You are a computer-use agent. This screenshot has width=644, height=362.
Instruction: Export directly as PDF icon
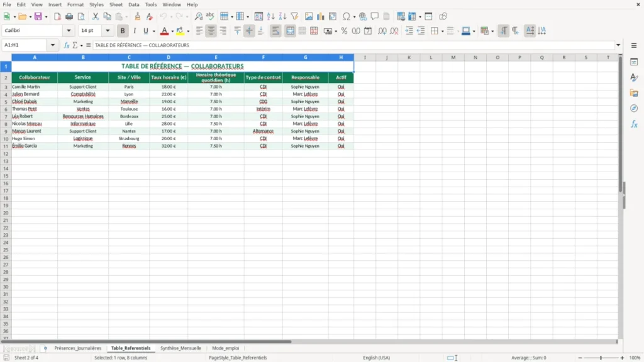(x=57, y=16)
